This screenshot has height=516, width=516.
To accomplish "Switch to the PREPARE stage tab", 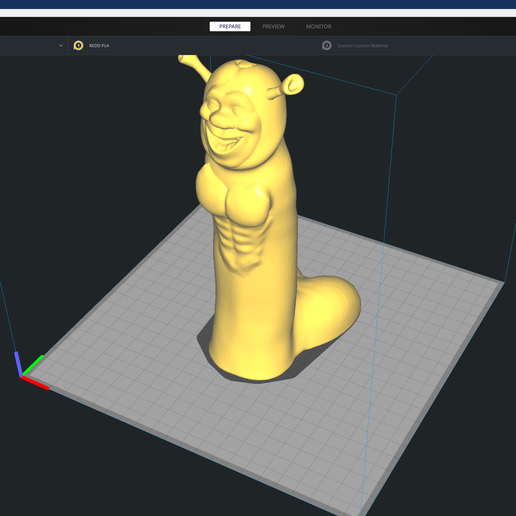I will pyautogui.click(x=230, y=27).
